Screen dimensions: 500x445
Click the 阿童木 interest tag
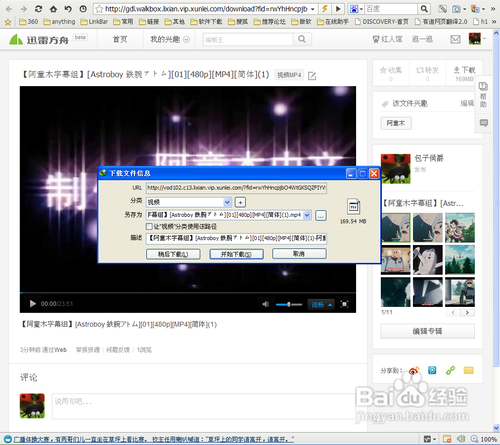click(x=396, y=123)
